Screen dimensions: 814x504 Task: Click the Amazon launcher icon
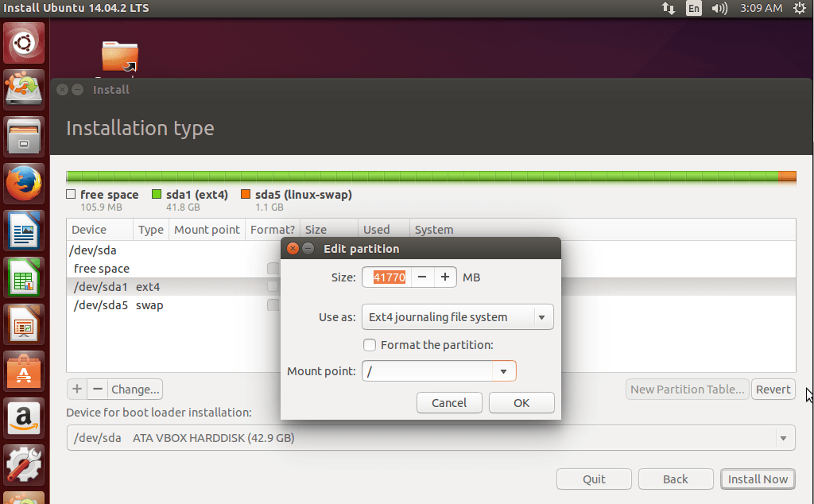[25, 417]
